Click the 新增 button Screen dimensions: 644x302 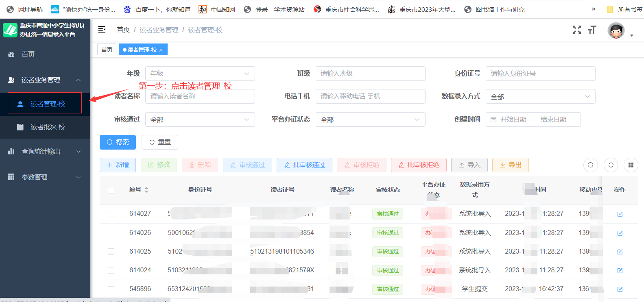pyautogui.click(x=118, y=165)
